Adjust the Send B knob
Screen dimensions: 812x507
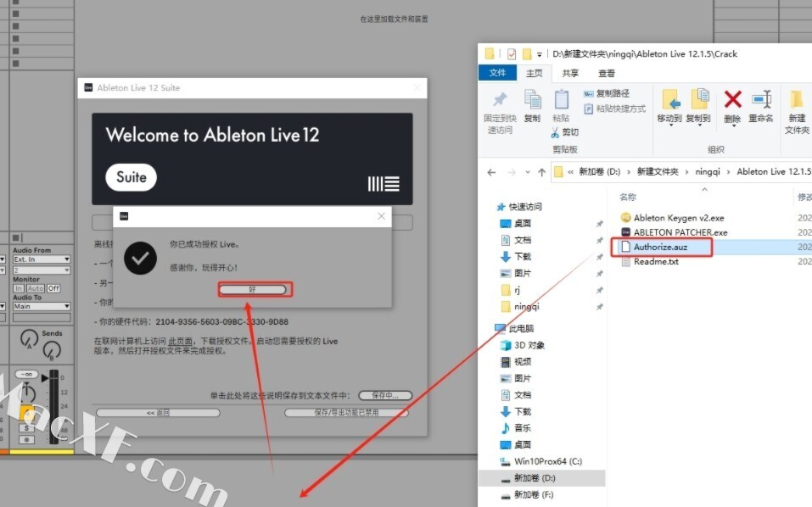[52, 351]
